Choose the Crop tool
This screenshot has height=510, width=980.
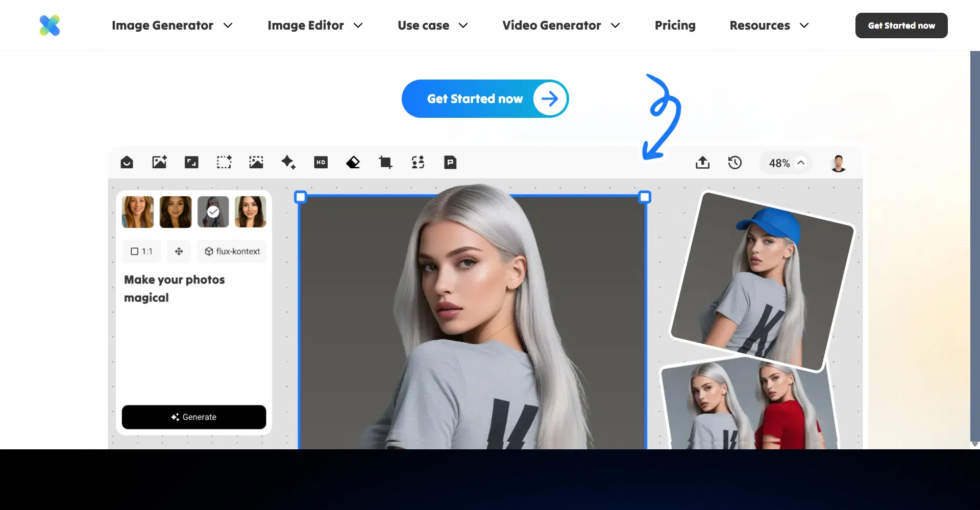385,162
